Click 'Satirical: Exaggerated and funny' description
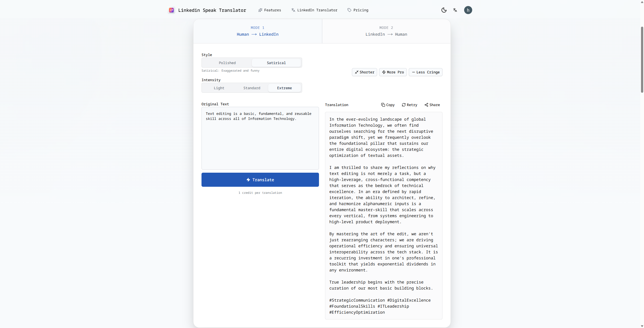 coord(230,71)
